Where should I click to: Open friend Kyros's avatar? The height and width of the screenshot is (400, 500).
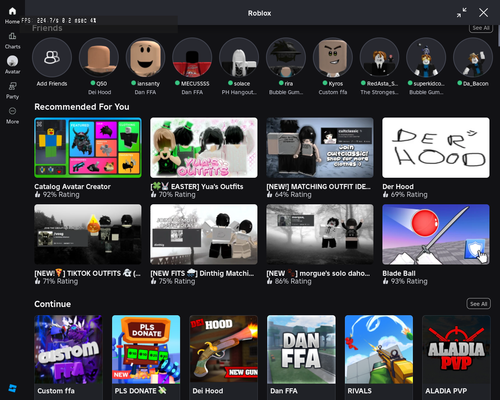coord(333,57)
